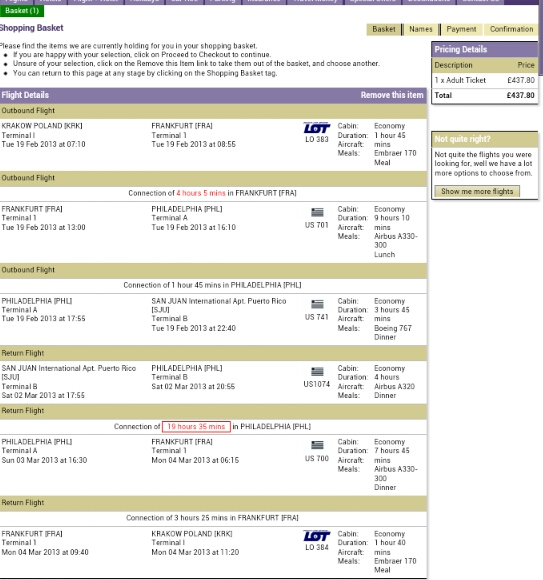543x580 pixels.
Task: Click 'Sat 02 Mar 2013 at 20:55' arrival time
Action: [193, 387]
